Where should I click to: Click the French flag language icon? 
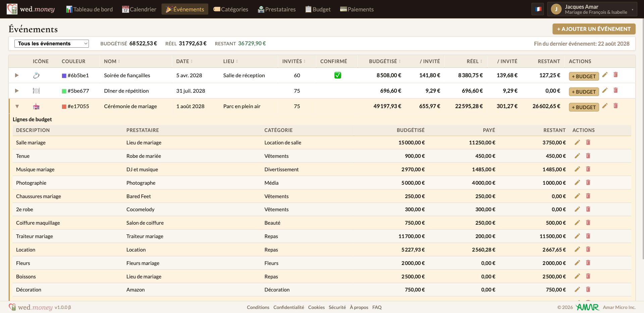538,9
